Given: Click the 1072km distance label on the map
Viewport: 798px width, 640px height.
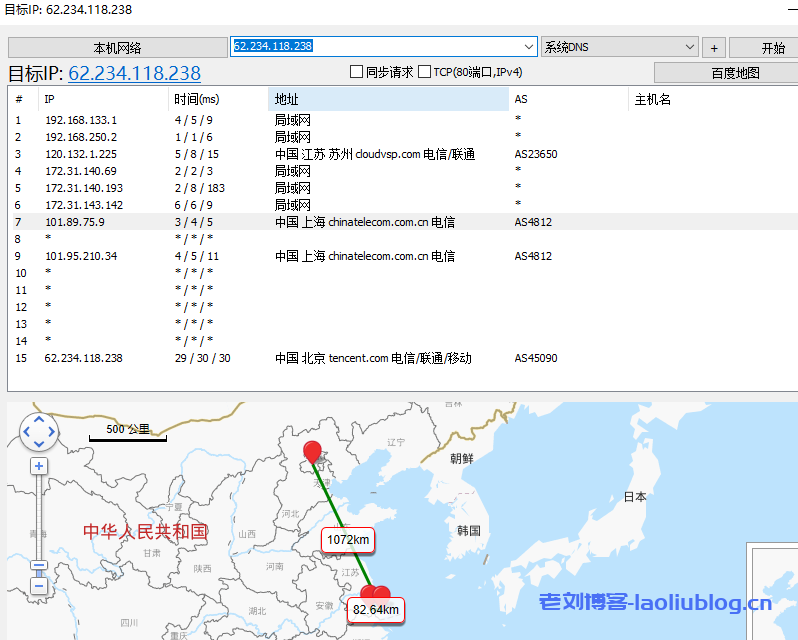Looking at the screenshot, I should pyautogui.click(x=348, y=541).
